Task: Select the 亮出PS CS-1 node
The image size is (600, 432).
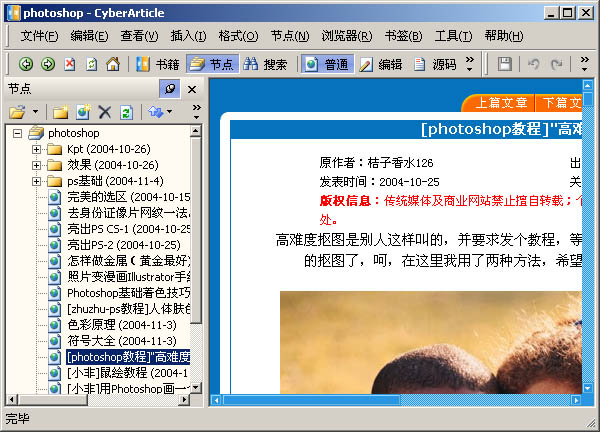Action: [129, 229]
